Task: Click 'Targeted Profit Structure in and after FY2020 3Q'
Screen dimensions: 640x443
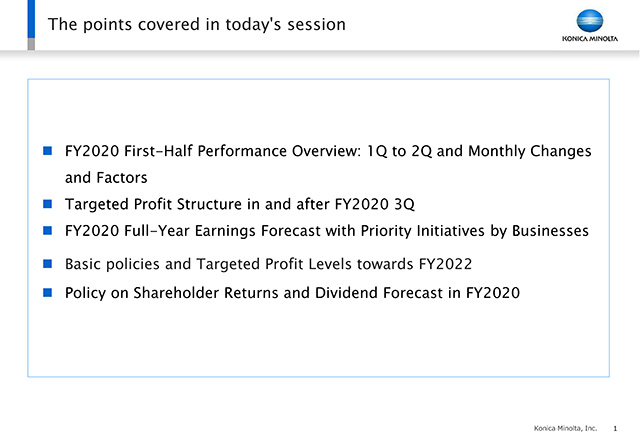Action: tap(240, 204)
